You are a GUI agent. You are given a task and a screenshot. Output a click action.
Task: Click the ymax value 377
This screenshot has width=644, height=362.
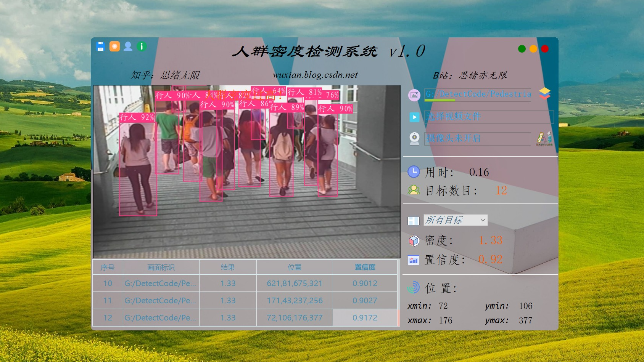coord(525,320)
